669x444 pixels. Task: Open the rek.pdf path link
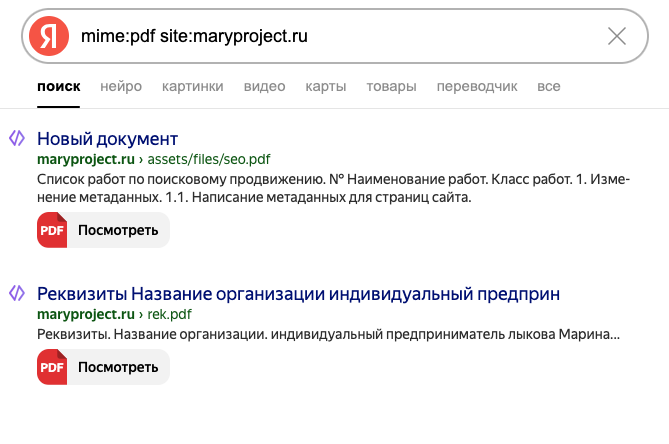click(x=169, y=314)
